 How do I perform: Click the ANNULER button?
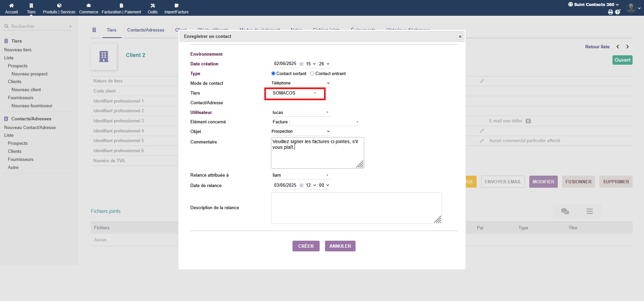point(340,246)
